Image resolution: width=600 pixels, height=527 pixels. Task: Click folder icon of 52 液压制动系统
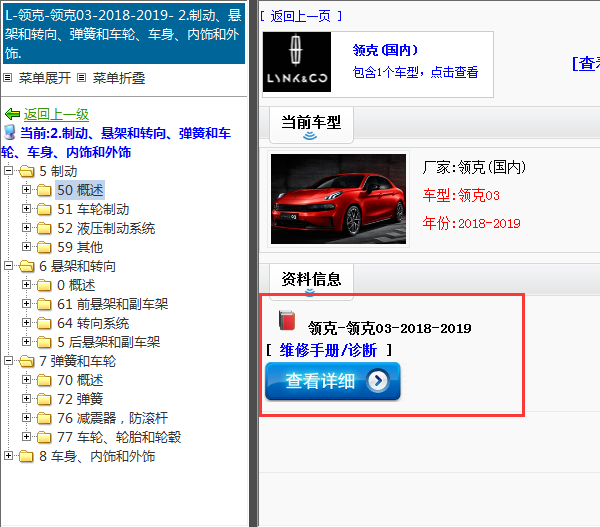click(x=44, y=228)
